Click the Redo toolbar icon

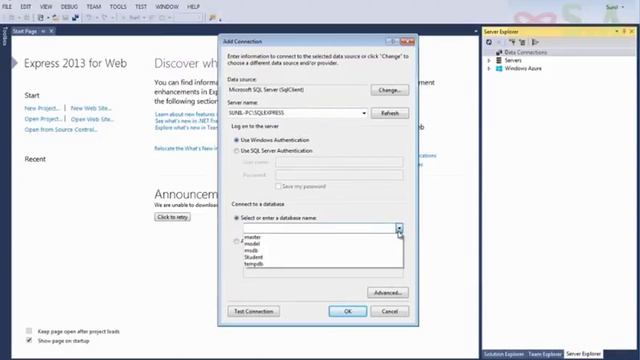coord(104,18)
